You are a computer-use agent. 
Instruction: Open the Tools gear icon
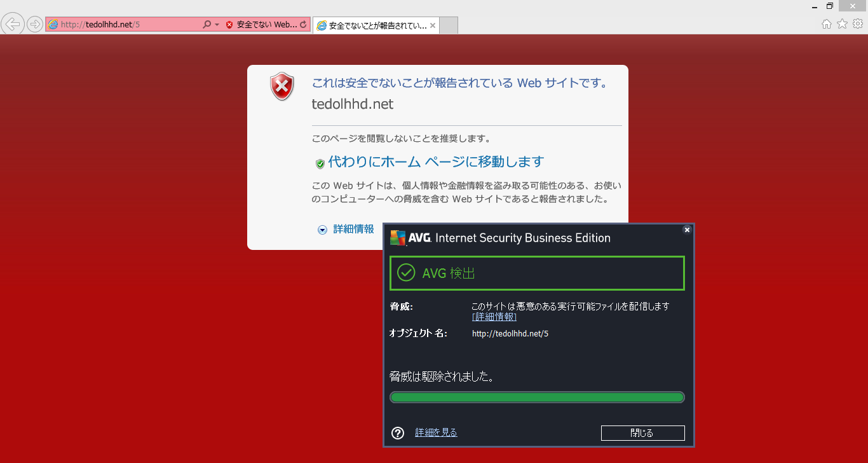point(857,24)
